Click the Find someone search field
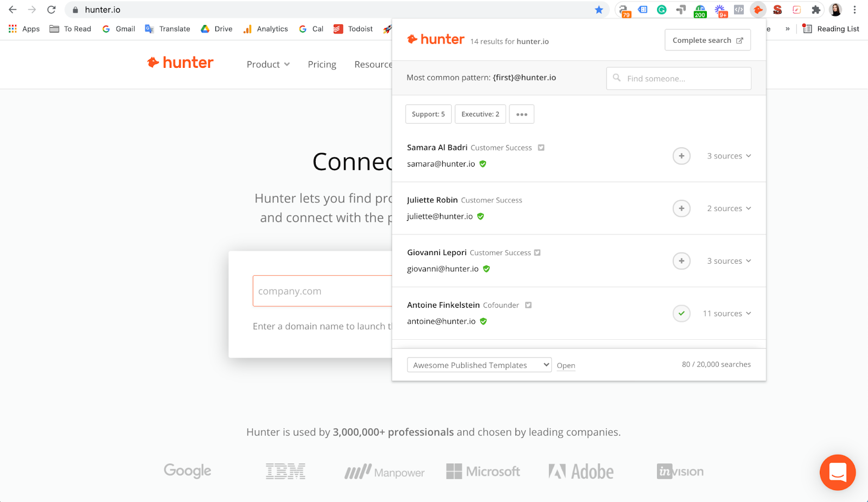 point(679,79)
